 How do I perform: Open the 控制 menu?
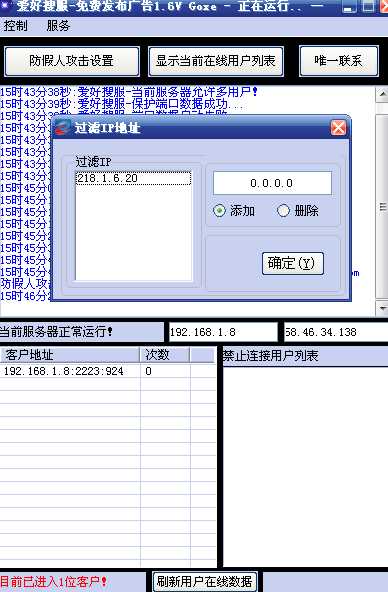[x=15, y=26]
